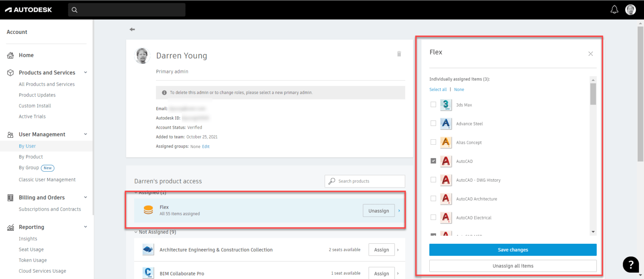644x279 pixels.
Task: Click the search magnifier icon in top bar
Action: pos(75,10)
